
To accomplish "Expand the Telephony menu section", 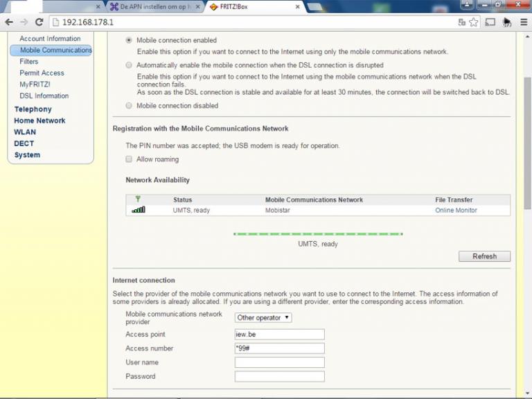I will (x=33, y=109).
